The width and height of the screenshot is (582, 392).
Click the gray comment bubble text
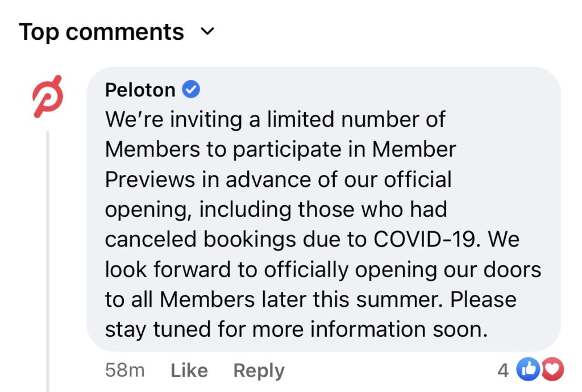click(x=318, y=222)
